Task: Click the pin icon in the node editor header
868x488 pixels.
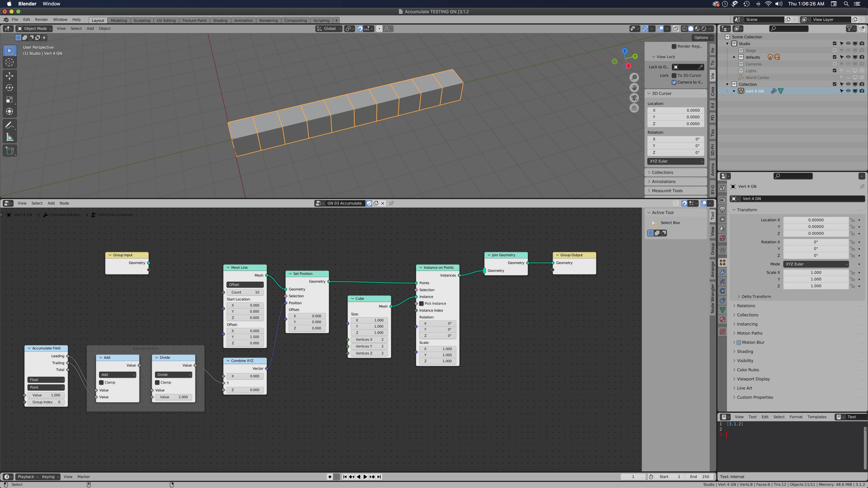Action: click(x=391, y=203)
